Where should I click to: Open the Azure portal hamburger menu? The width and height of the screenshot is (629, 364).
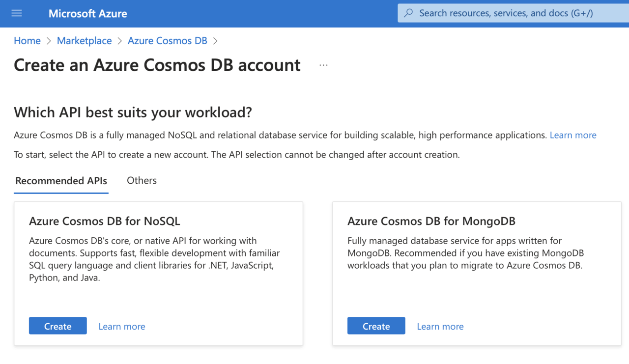17,13
